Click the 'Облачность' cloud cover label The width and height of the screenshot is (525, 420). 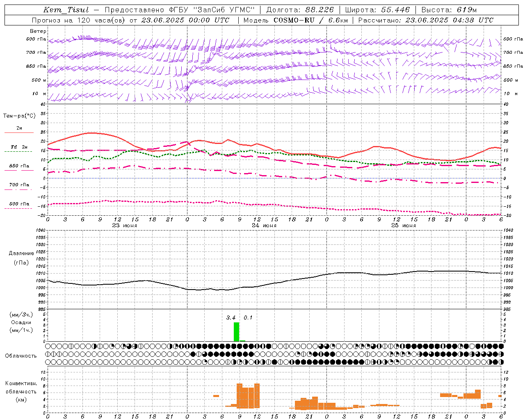click(21, 356)
